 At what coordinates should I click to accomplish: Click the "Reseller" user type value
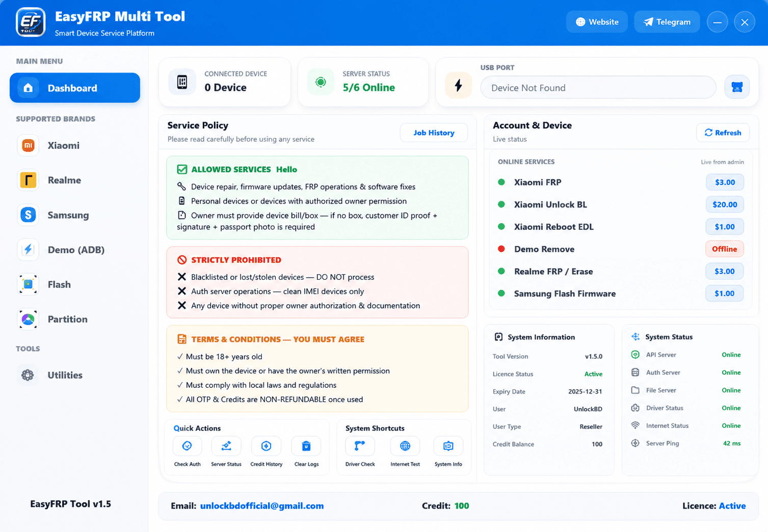pyautogui.click(x=591, y=427)
